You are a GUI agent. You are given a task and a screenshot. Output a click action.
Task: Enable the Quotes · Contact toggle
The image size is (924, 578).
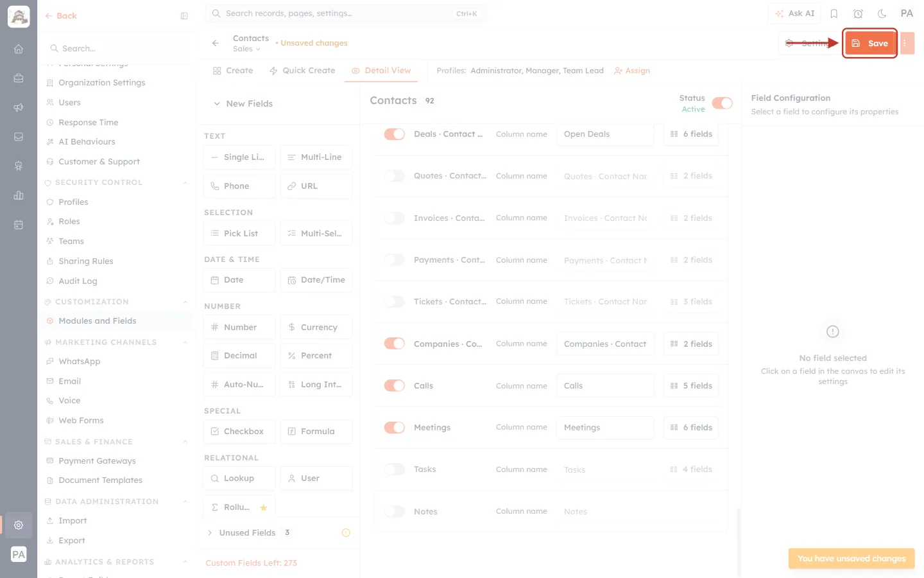(395, 176)
